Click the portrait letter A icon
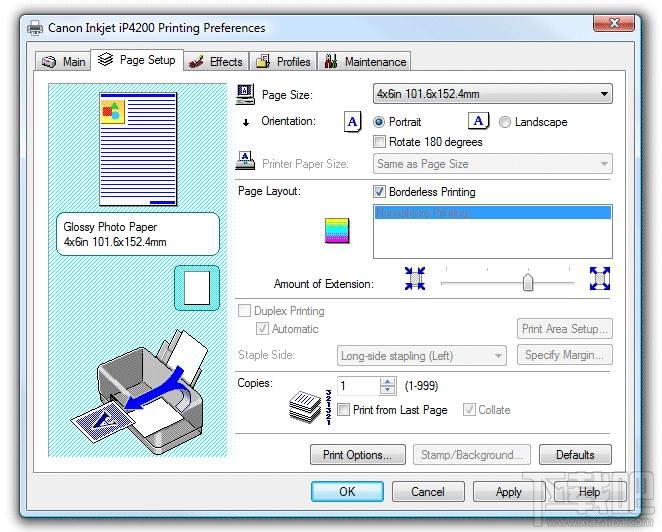The width and height of the screenshot is (662, 532). tap(352, 122)
